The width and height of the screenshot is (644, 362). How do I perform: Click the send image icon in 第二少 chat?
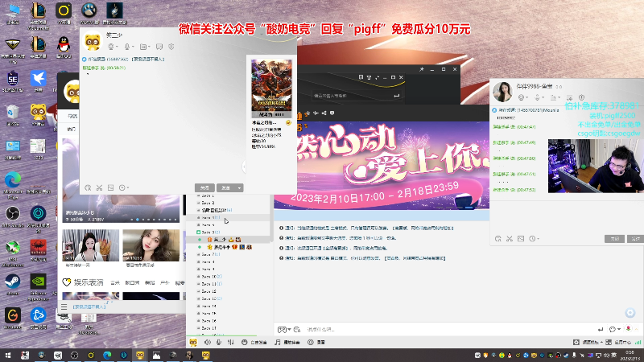coord(110,187)
